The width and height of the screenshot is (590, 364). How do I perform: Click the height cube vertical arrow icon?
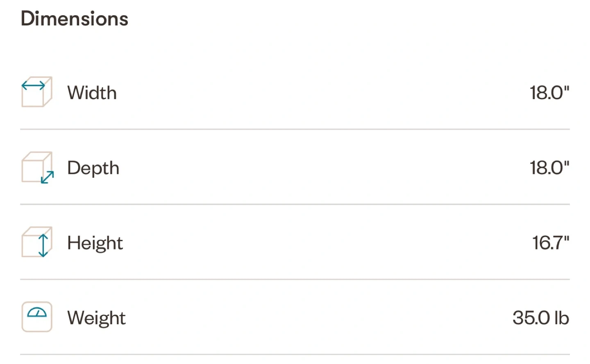point(37,242)
